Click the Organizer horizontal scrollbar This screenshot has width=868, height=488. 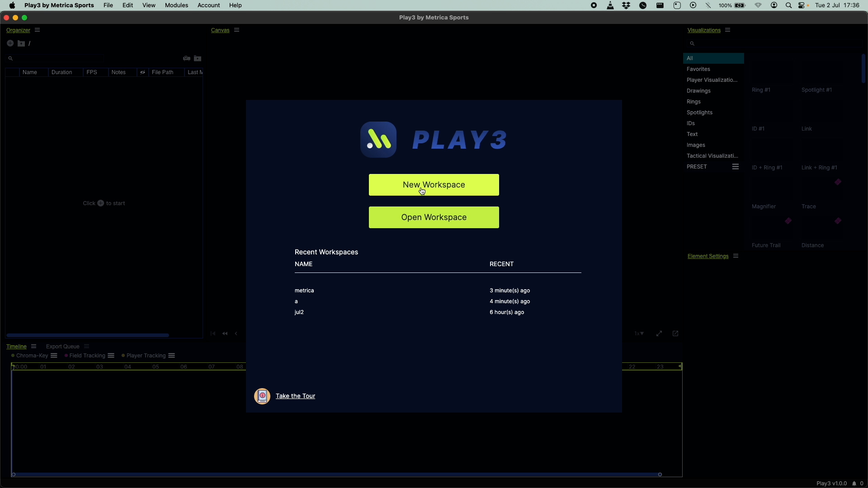[88, 335]
